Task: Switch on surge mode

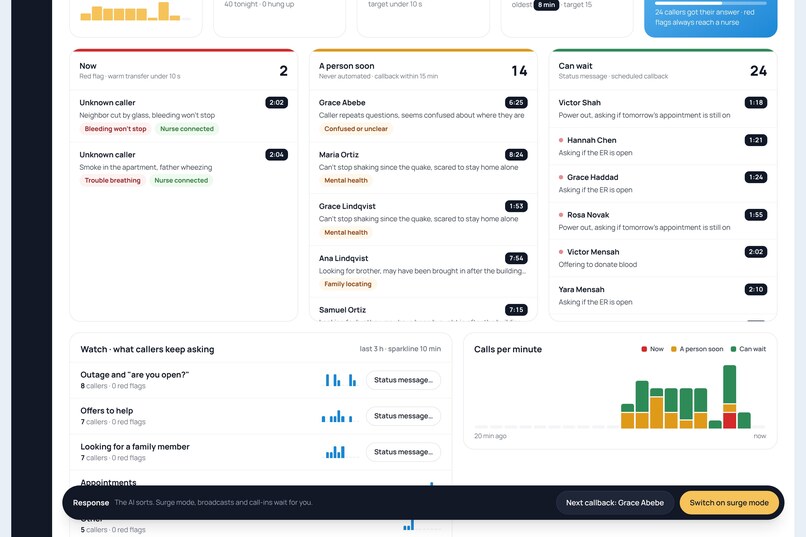Action: (x=729, y=503)
